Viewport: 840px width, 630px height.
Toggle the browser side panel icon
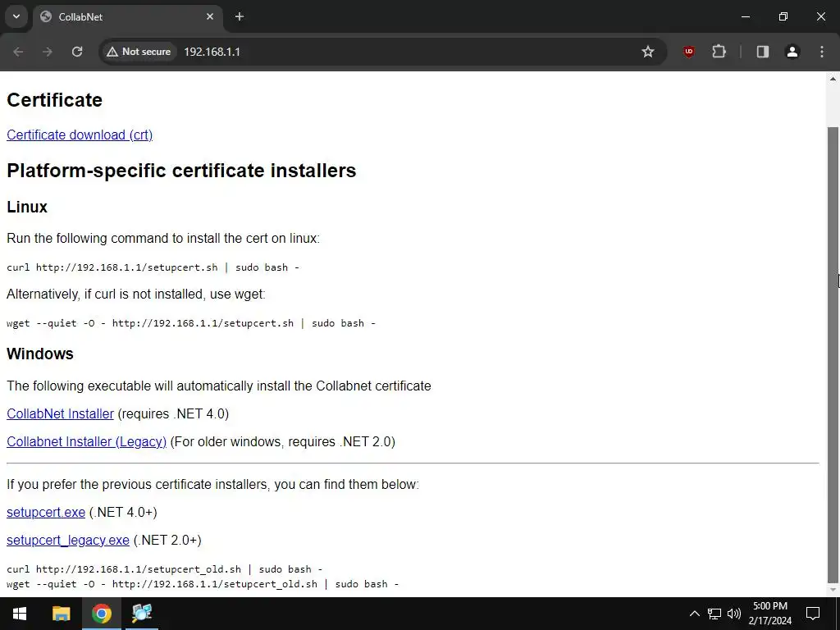coord(762,52)
